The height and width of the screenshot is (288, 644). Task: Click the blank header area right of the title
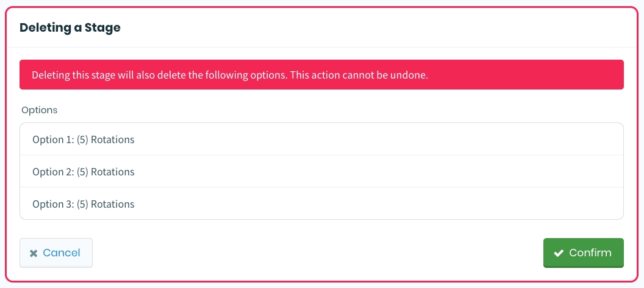(378, 27)
